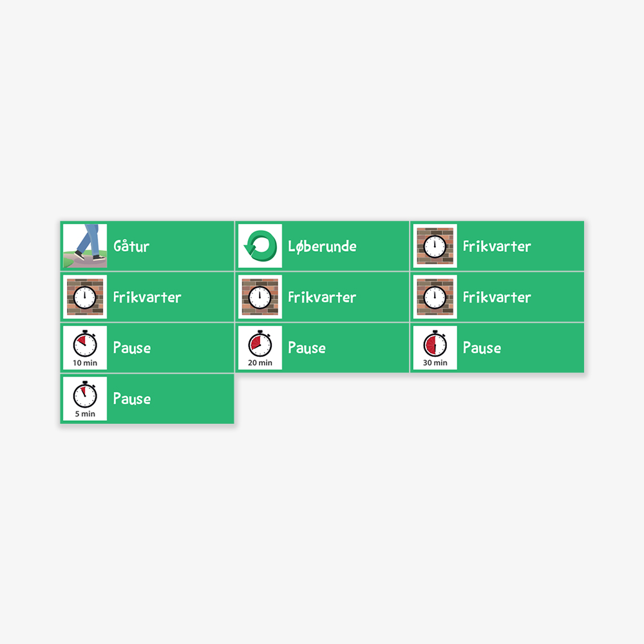Select brick clock icon above 30 min stopwatch
Image resolution: width=644 pixels, height=644 pixels.
[x=435, y=297]
